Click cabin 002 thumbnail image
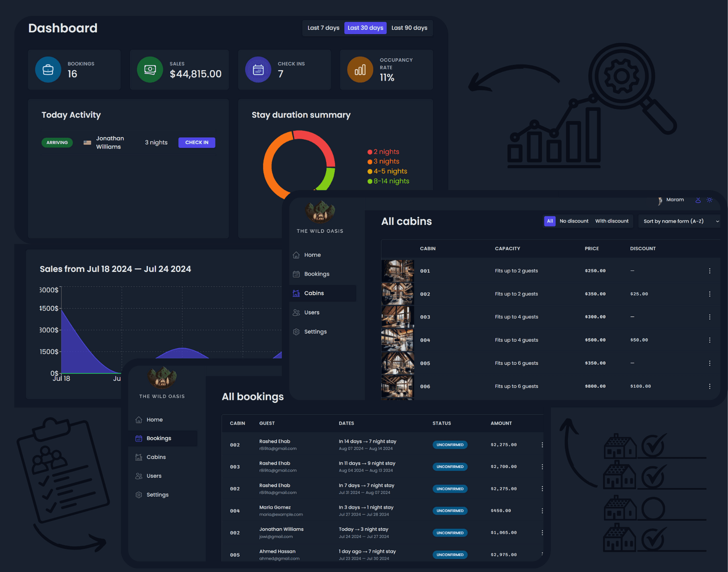Image resolution: width=728 pixels, height=572 pixels. 397,294
